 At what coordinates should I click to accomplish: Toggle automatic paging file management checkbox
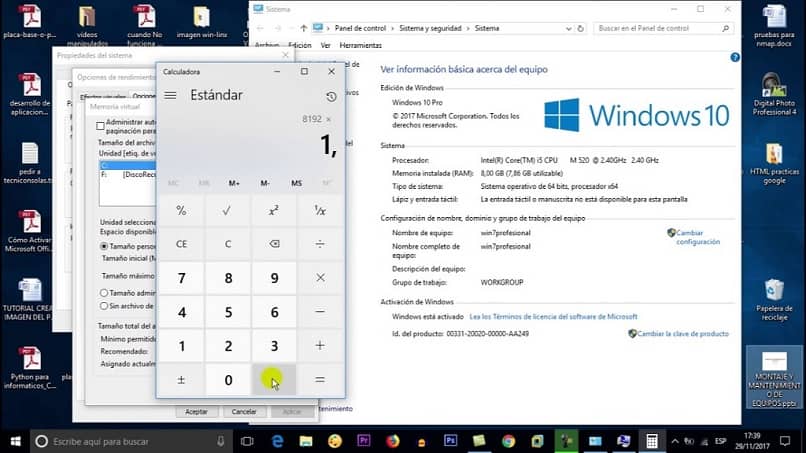coord(100,126)
